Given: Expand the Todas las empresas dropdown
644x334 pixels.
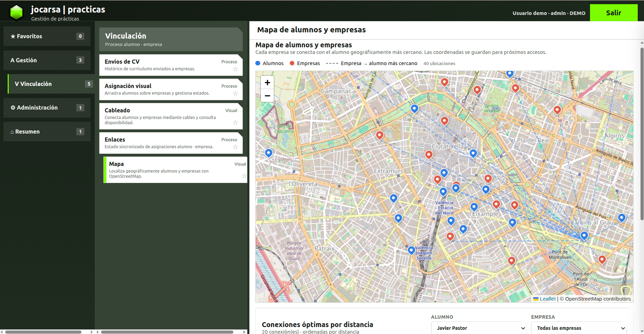Looking at the screenshot, I should [579, 328].
